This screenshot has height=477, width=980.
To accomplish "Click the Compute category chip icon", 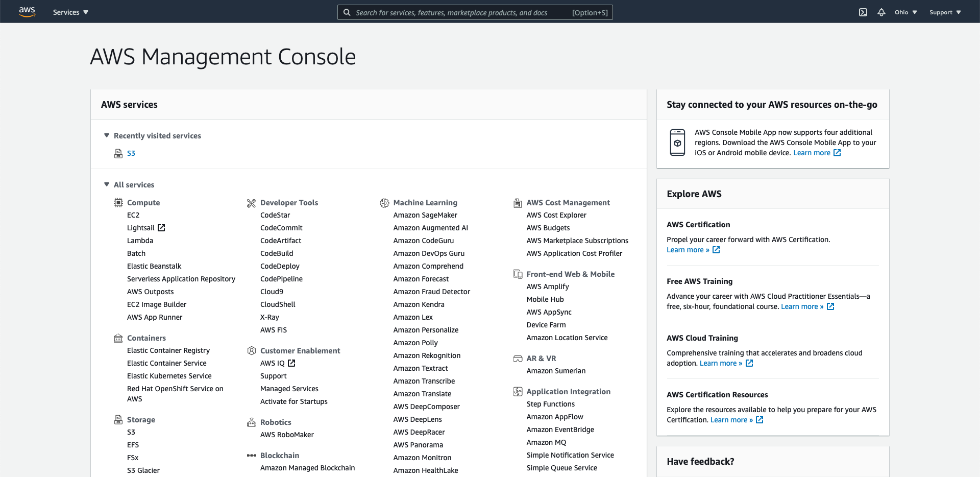I will [118, 203].
